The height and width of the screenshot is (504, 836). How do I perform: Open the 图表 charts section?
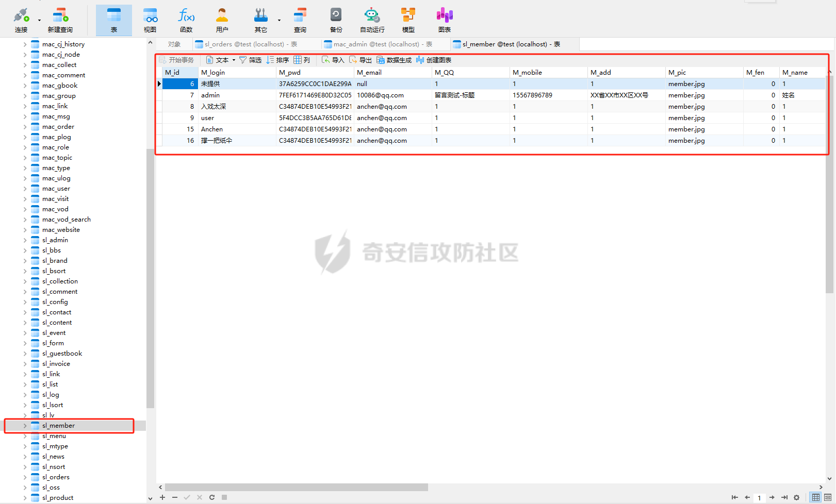point(445,20)
